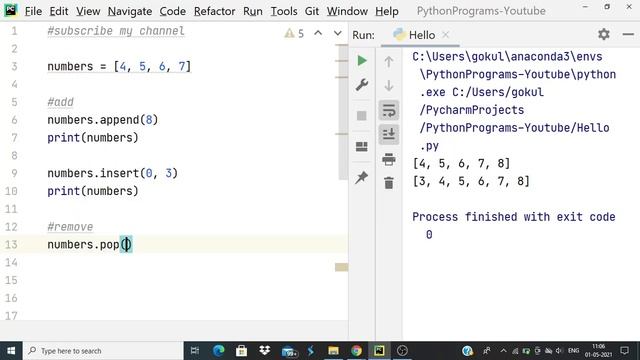640x360 pixels.
Task: Open the Edit menu
Action: (x=59, y=11)
